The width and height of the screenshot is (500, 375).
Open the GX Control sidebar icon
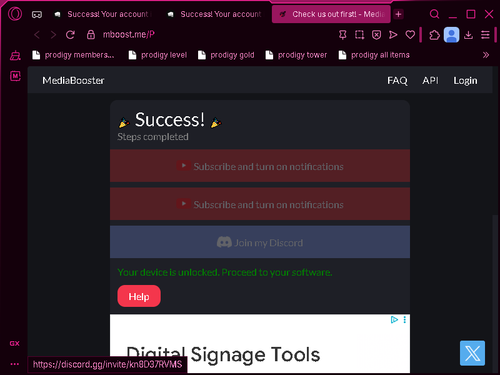pos(15,343)
